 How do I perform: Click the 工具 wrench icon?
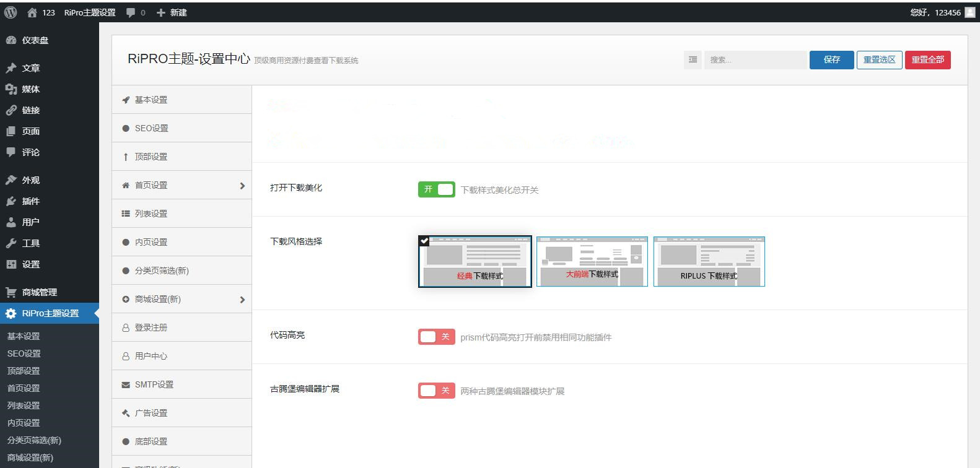(11, 243)
